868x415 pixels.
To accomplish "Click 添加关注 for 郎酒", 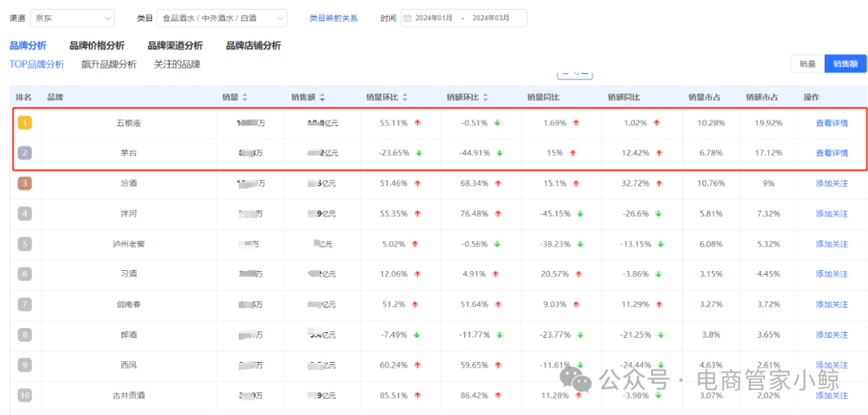I will tap(832, 335).
